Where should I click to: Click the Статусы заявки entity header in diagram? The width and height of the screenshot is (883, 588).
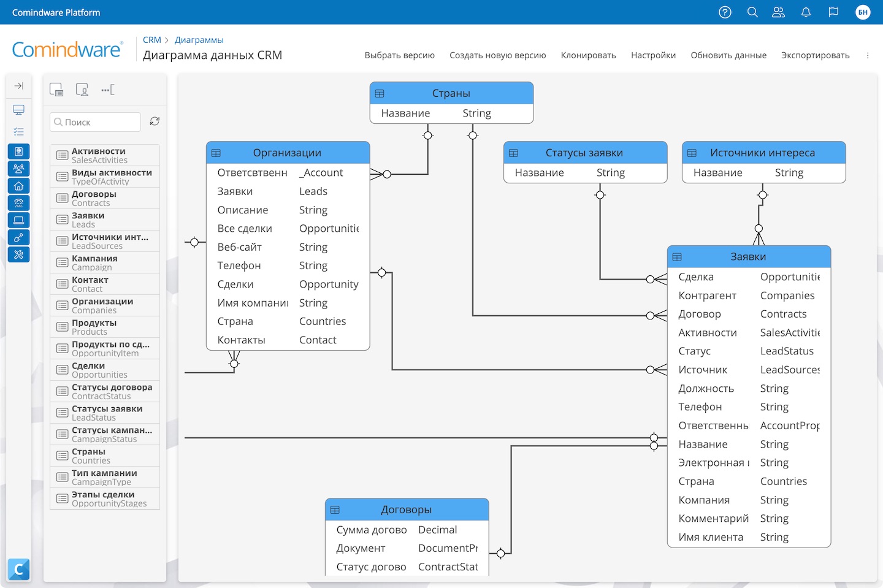pyautogui.click(x=585, y=153)
